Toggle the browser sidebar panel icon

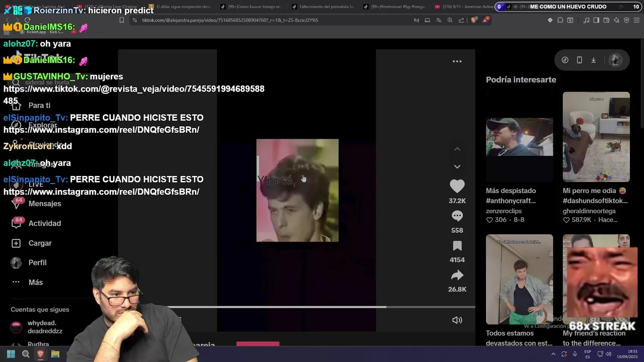click(x=596, y=20)
